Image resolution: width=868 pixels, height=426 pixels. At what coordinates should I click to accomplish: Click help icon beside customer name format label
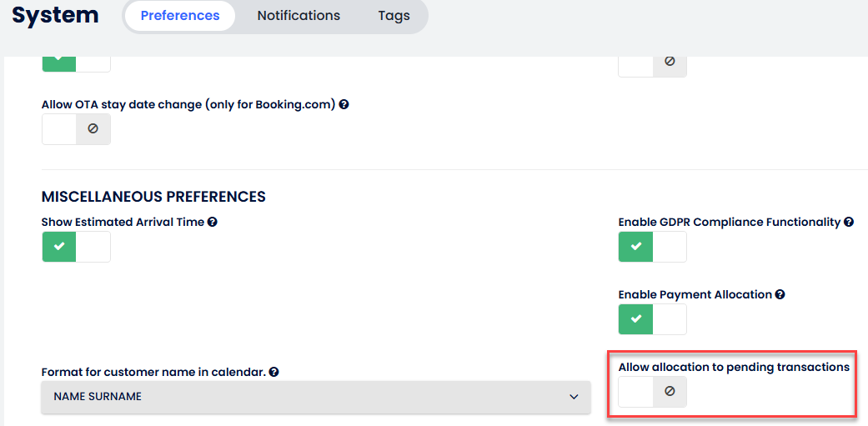(x=274, y=373)
